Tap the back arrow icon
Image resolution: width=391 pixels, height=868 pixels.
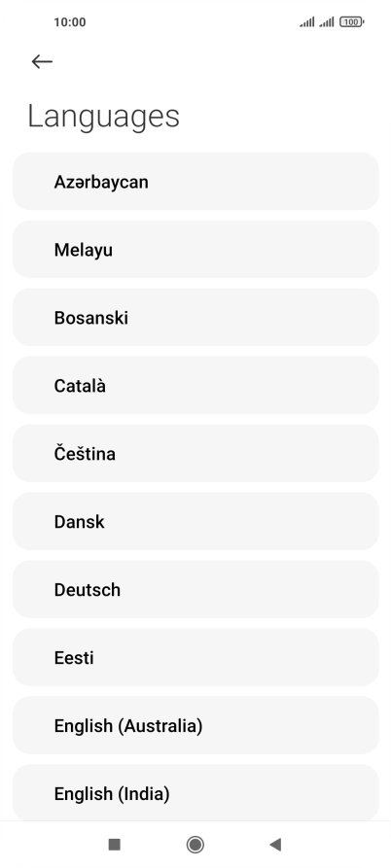pyautogui.click(x=42, y=61)
